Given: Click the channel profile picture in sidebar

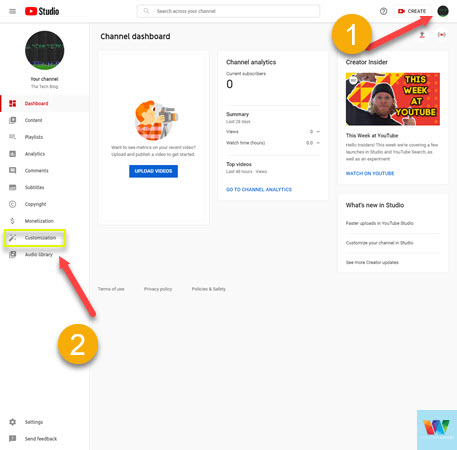Looking at the screenshot, I should click(44, 50).
